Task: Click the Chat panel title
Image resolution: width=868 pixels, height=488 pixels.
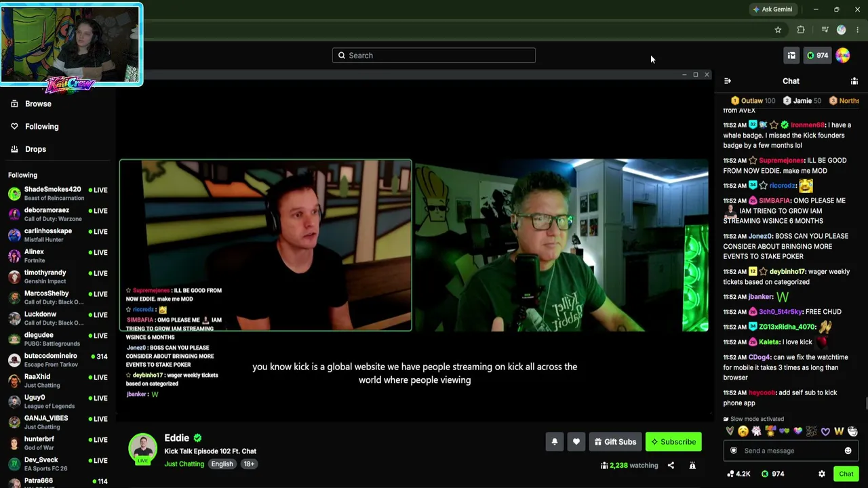Action: click(x=791, y=81)
